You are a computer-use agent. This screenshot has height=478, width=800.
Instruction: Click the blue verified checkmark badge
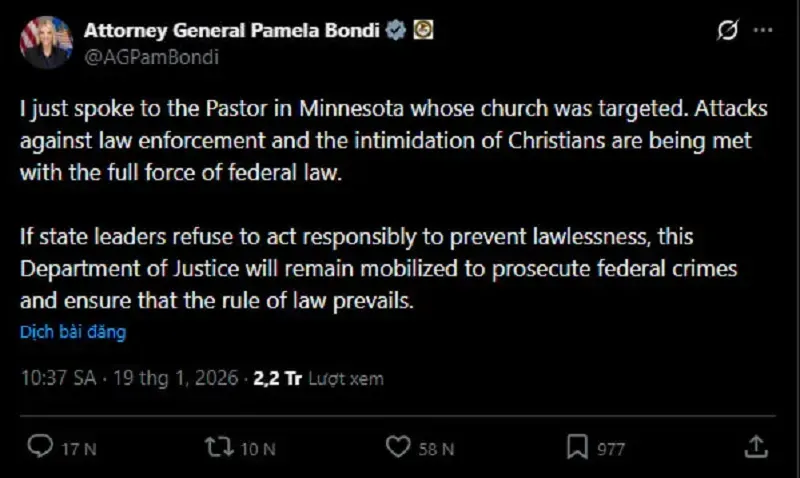(398, 31)
